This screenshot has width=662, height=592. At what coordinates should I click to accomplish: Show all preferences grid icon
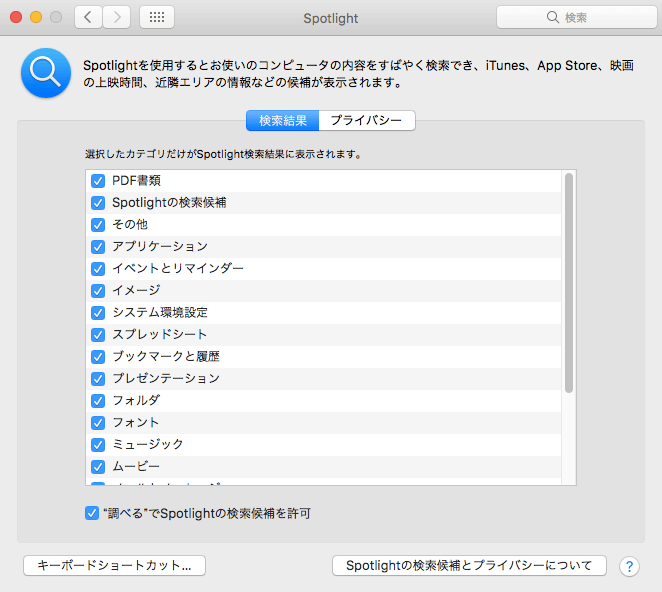[157, 17]
